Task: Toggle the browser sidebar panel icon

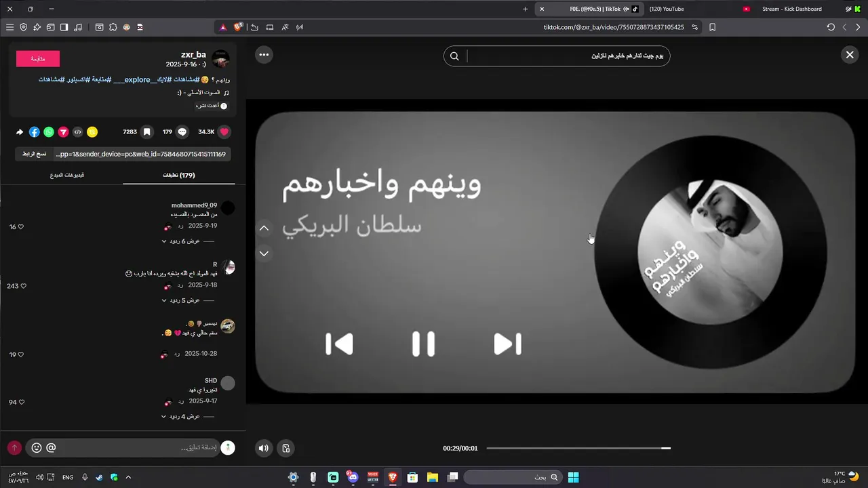Action: tap(64, 27)
